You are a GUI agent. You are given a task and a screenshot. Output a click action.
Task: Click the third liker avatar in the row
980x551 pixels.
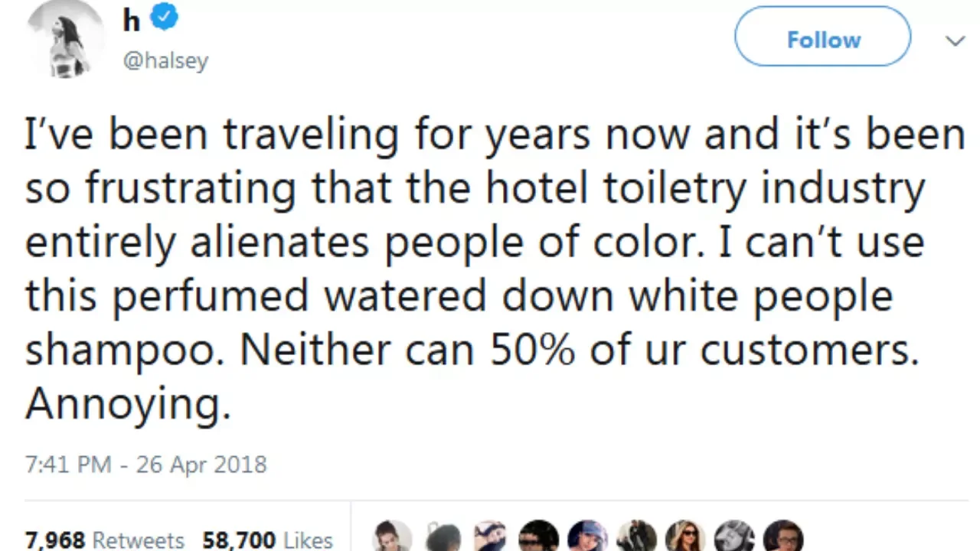[x=490, y=536]
